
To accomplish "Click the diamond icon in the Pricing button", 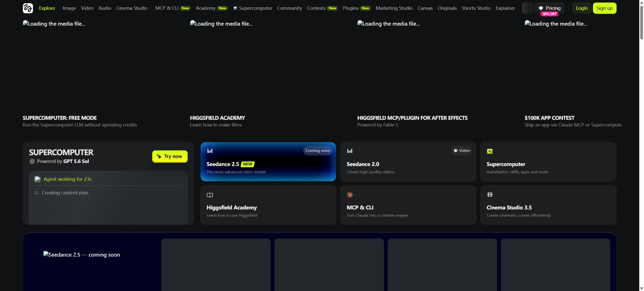I will [x=541, y=8].
